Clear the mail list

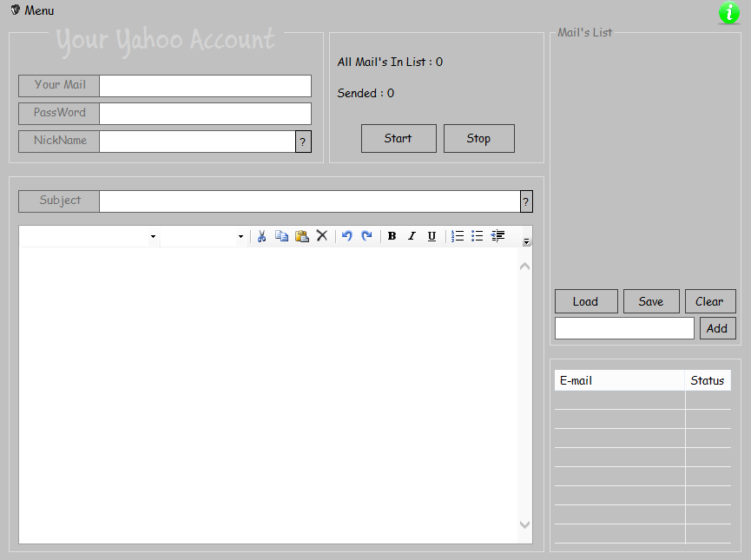point(710,301)
